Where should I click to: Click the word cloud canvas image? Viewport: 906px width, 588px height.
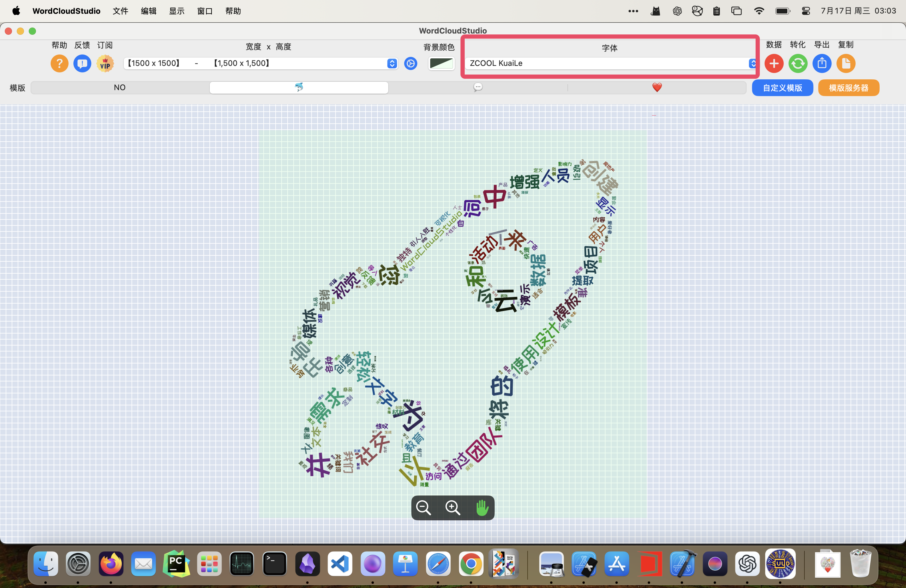[x=452, y=324]
